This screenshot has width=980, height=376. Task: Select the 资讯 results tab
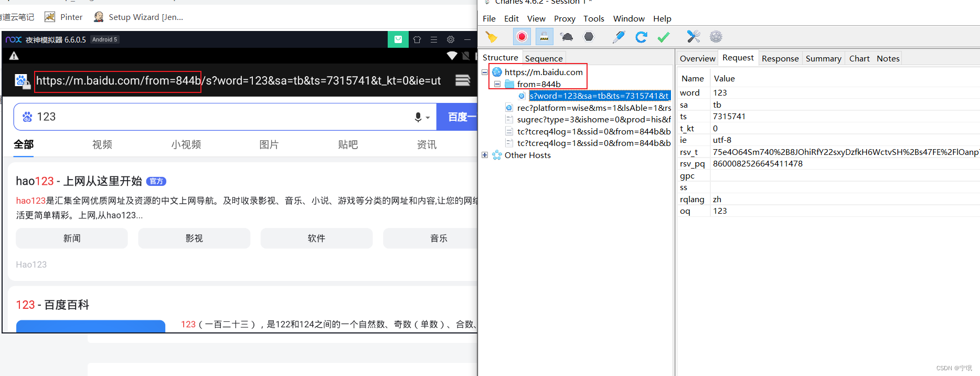coord(427,144)
